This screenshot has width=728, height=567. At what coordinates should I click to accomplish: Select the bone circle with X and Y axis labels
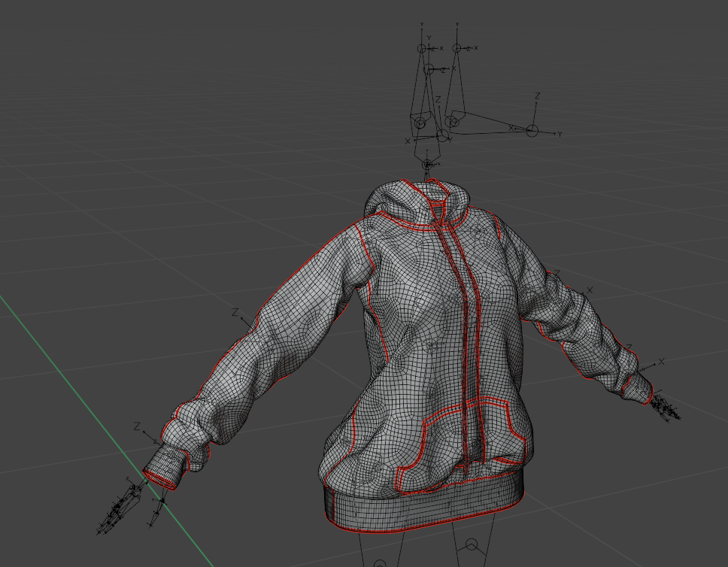click(x=532, y=131)
